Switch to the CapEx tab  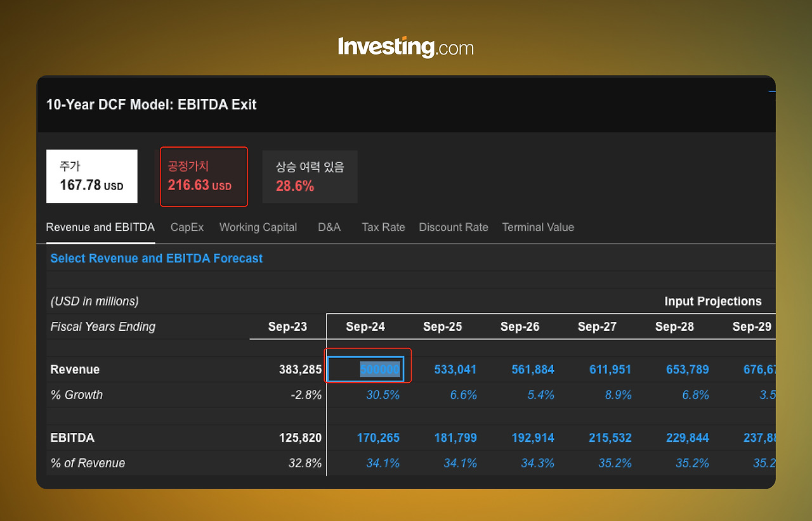tap(187, 227)
